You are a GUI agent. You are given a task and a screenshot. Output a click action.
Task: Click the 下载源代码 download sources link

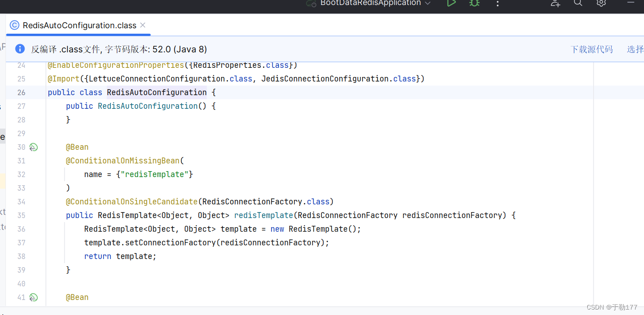point(592,49)
